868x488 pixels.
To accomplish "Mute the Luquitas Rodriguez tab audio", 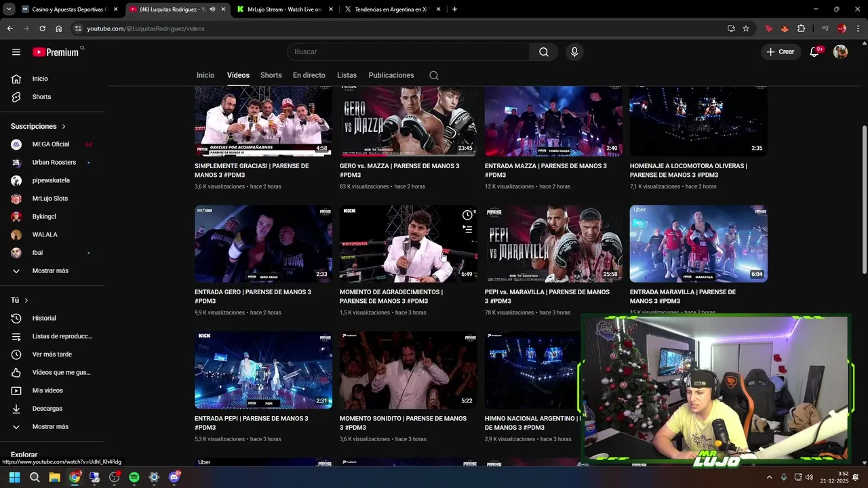I will pyautogui.click(x=212, y=9).
